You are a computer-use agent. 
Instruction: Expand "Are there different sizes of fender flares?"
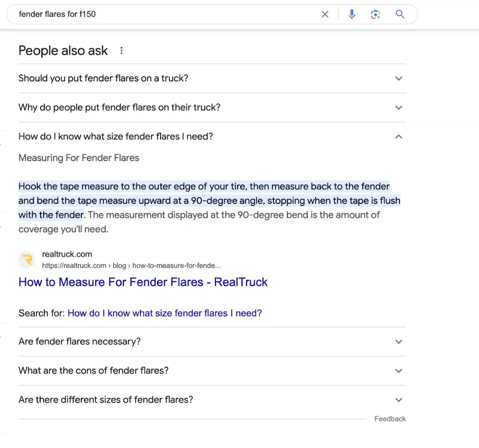tap(212, 400)
